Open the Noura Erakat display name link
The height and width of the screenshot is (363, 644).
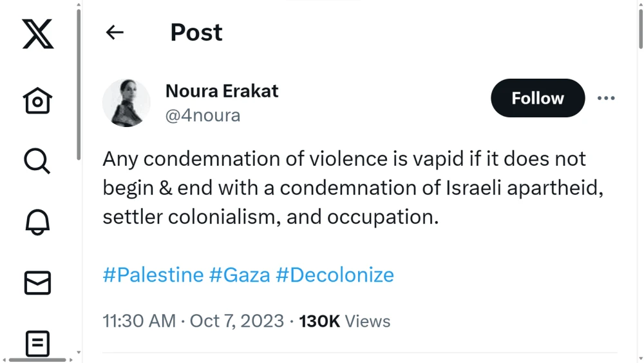[x=222, y=91]
